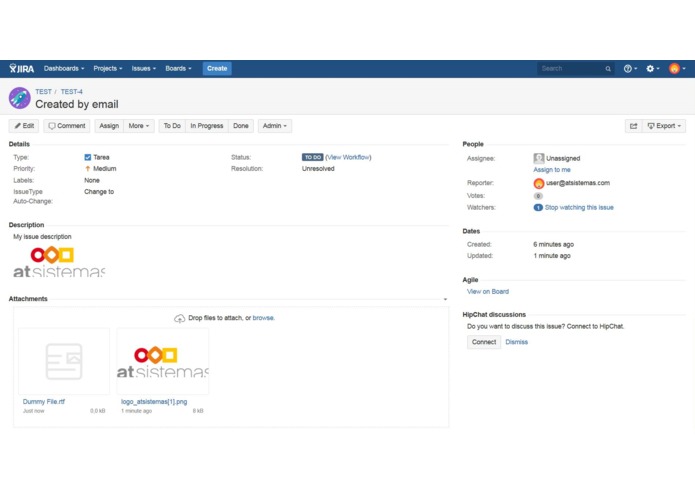Click the Unresolved resolution value
695x494 pixels.
[318, 169]
